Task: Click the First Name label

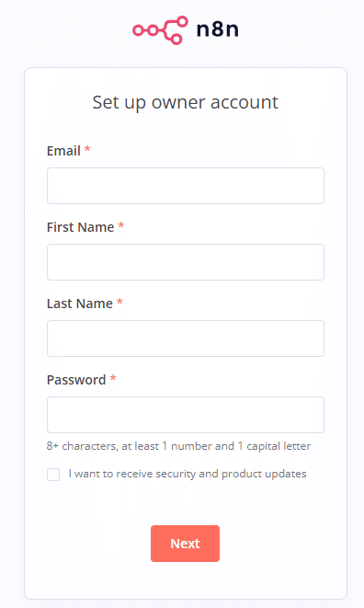Action: pyautogui.click(x=80, y=227)
